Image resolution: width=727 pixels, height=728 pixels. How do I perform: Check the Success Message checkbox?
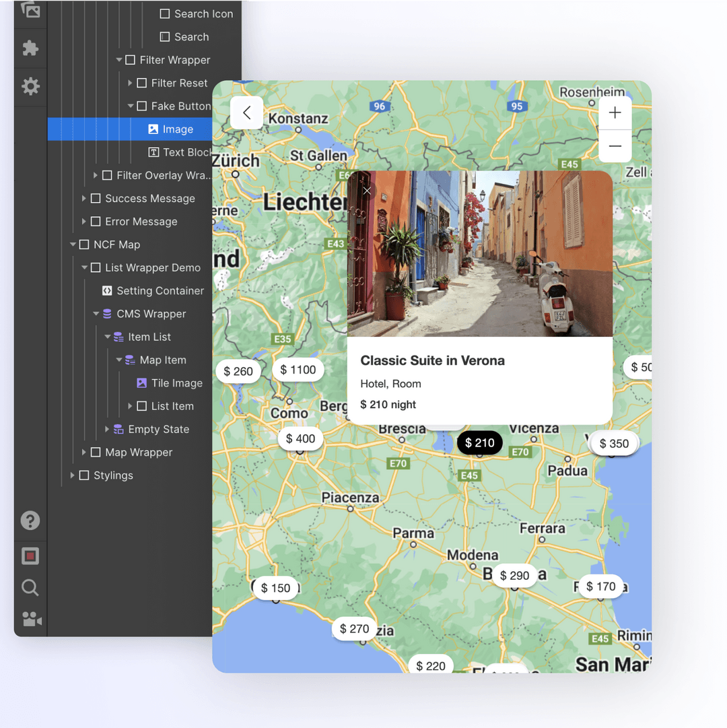[95, 198]
